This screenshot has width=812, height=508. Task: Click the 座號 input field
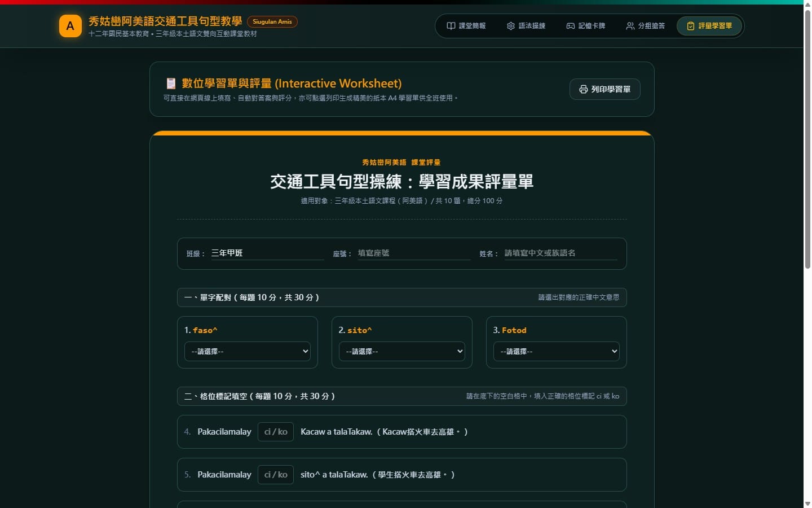[414, 253]
